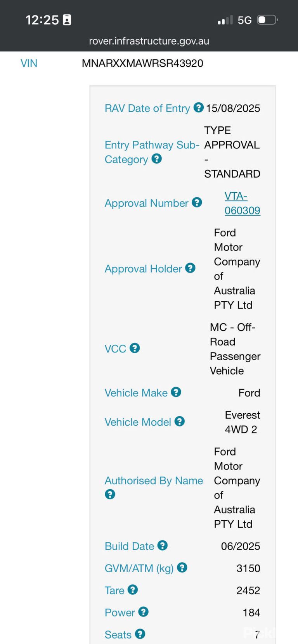Tap the VCC question mark icon

[x=135, y=348]
